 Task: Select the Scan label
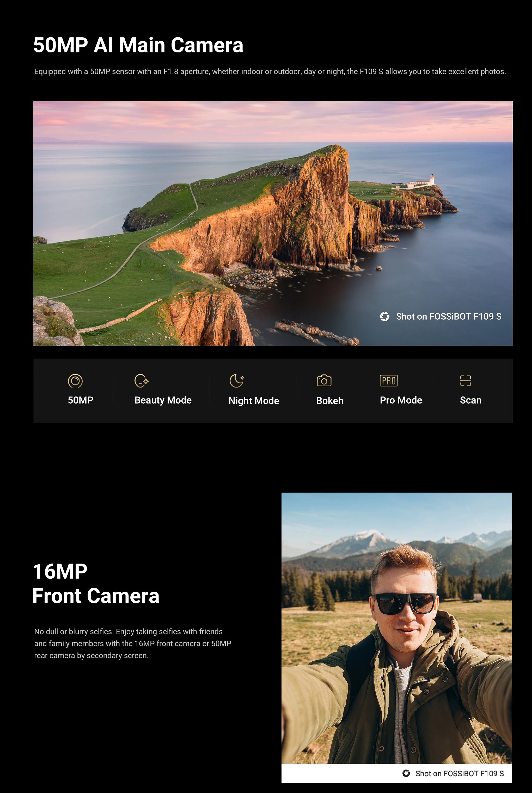coord(470,400)
